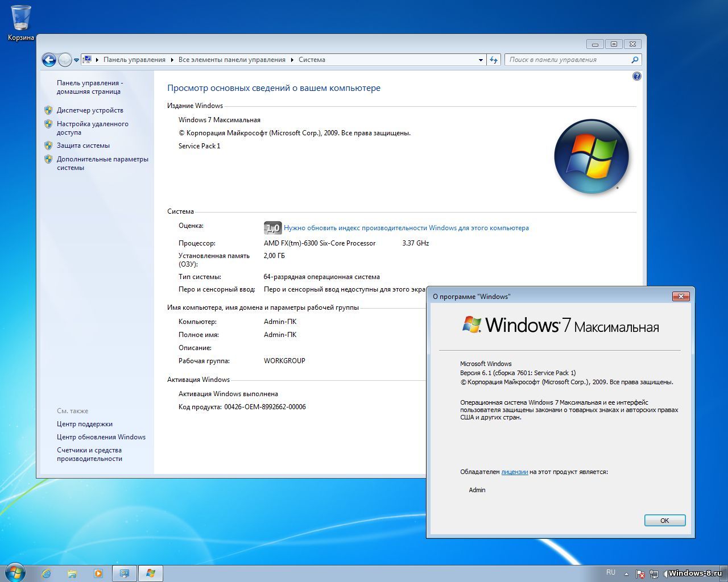The width and height of the screenshot is (728, 582).
Task: Click shield icon beside 'Настройка удаленного доступа'
Action: [x=48, y=124]
